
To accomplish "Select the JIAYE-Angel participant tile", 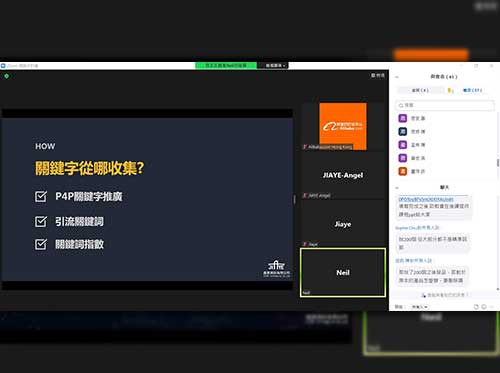I will pos(343,175).
